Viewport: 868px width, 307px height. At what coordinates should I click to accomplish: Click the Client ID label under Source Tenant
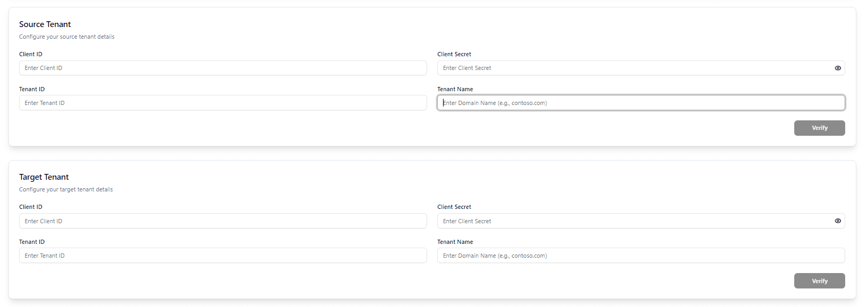30,54
